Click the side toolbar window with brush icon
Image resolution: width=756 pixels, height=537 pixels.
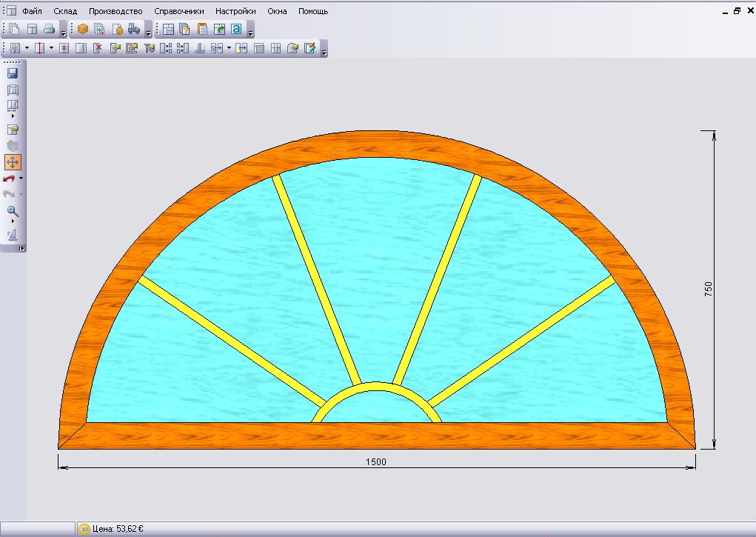13,130
